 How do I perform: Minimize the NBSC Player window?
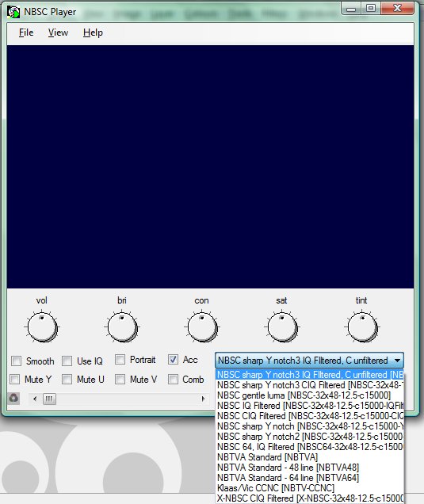pos(351,9)
